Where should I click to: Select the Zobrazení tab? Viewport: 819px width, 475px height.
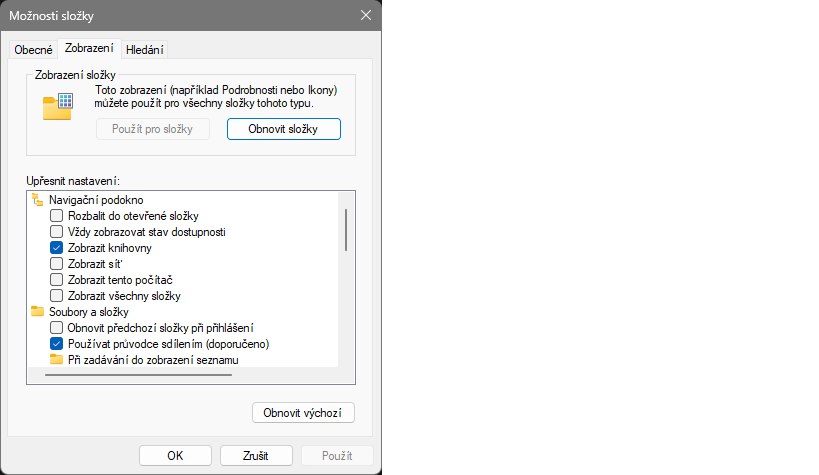click(x=89, y=48)
